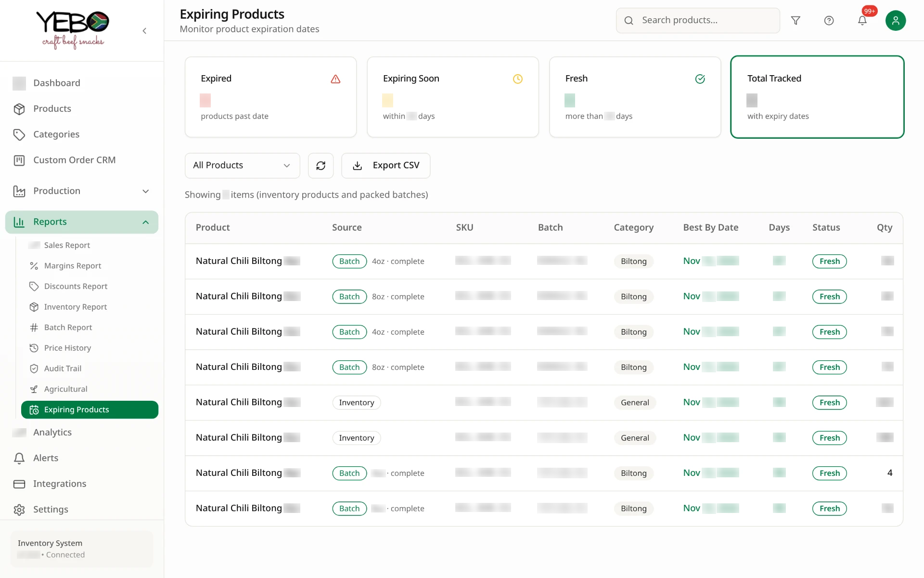Screen dimensions: 924x578
Task: Click the Discounts Report tag icon
Action: pos(34,286)
